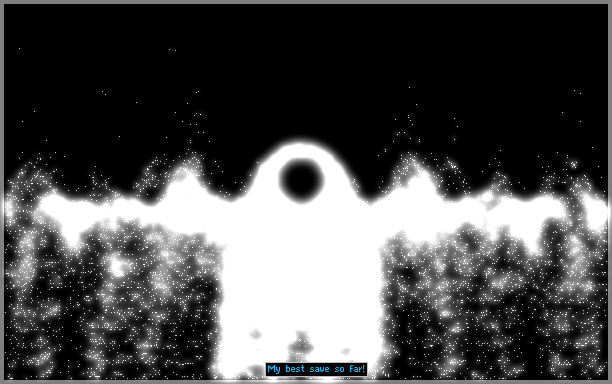Image resolution: width=612 pixels, height=384 pixels.
Task: Click the small gray spot right of the large gray patch
Action: [x=345, y=351]
